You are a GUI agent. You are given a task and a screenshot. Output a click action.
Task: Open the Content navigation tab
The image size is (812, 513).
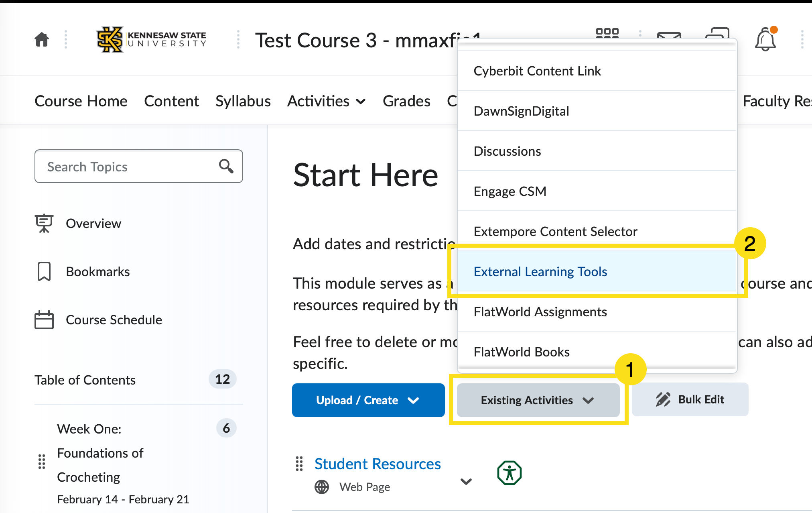tap(172, 101)
